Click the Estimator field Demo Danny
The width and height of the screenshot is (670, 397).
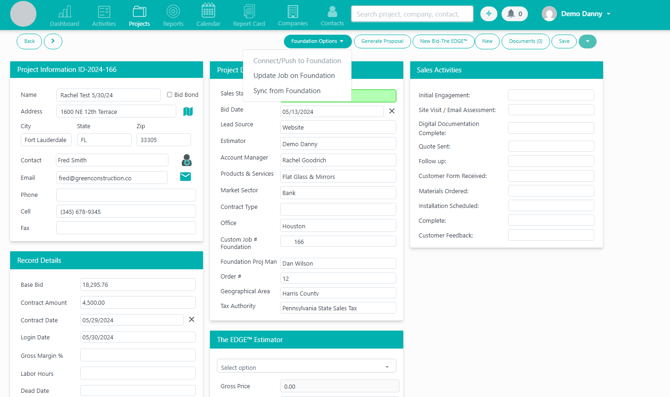[x=338, y=144]
